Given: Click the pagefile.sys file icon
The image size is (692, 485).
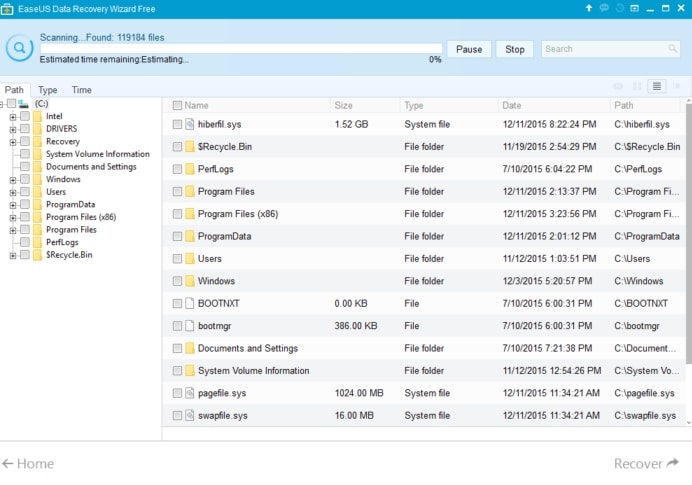Looking at the screenshot, I should (x=189, y=393).
